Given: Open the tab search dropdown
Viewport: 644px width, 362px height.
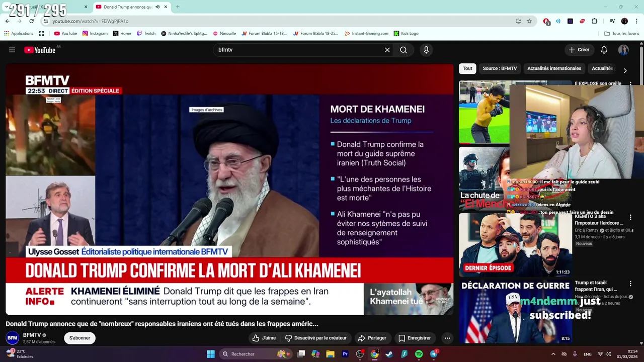Looking at the screenshot, I should (7, 7).
